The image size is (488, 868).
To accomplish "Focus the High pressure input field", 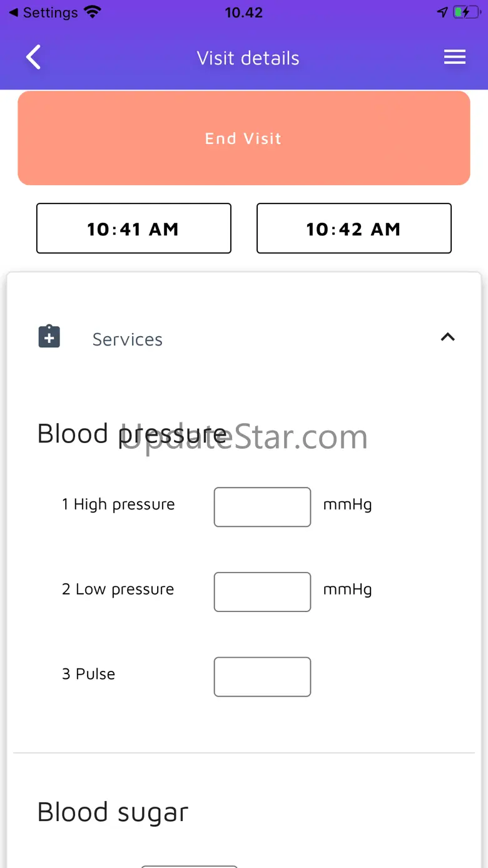I will (x=262, y=507).
